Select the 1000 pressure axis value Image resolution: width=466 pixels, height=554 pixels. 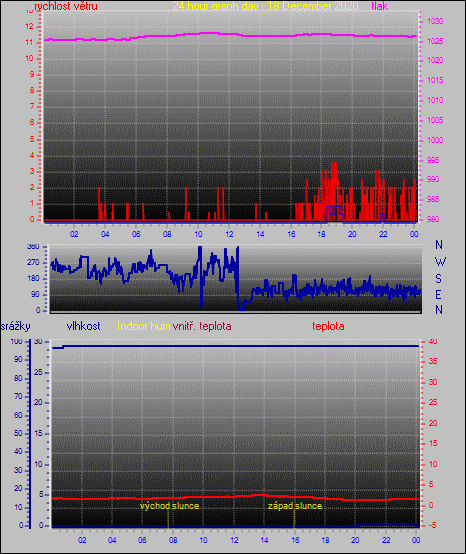click(435, 140)
